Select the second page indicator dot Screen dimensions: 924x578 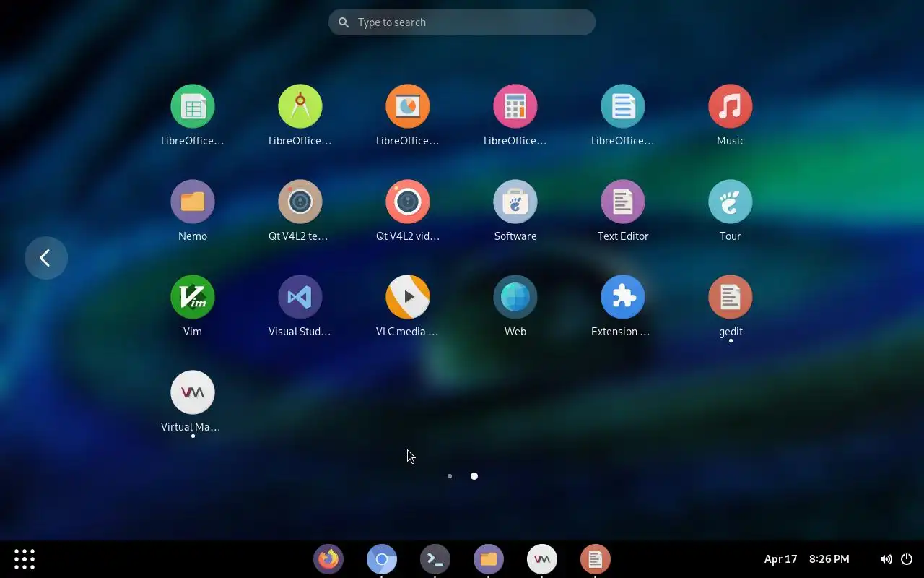474,476
